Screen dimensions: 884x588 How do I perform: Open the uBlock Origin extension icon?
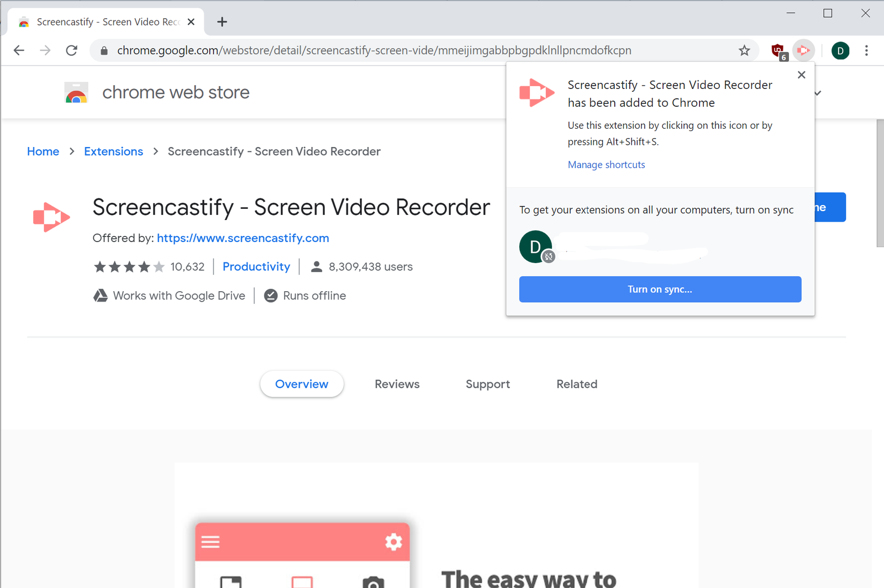tap(778, 51)
